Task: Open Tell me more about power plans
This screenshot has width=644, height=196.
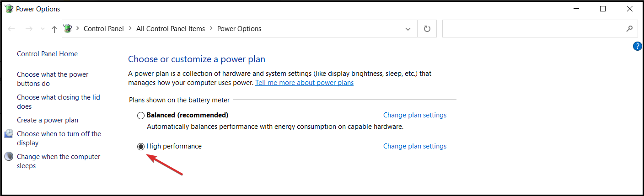Action: [304, 83]
